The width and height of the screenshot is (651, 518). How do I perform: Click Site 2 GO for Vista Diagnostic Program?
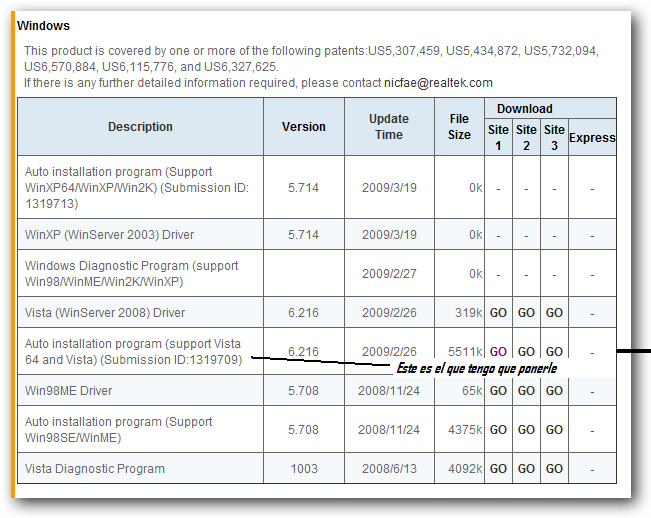click(526, 469)
